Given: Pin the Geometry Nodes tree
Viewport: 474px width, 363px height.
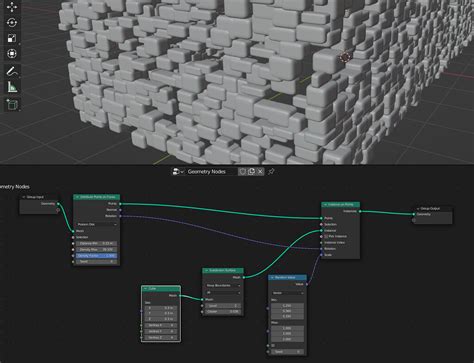Looking at the screenshot, I should [271, 172].
